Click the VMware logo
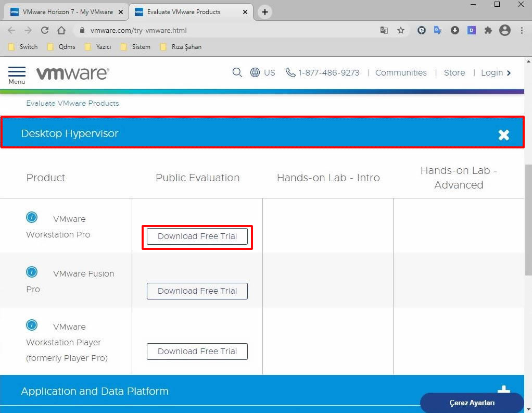The width and height of the screenshot is (532, 413). click(72, 73)
